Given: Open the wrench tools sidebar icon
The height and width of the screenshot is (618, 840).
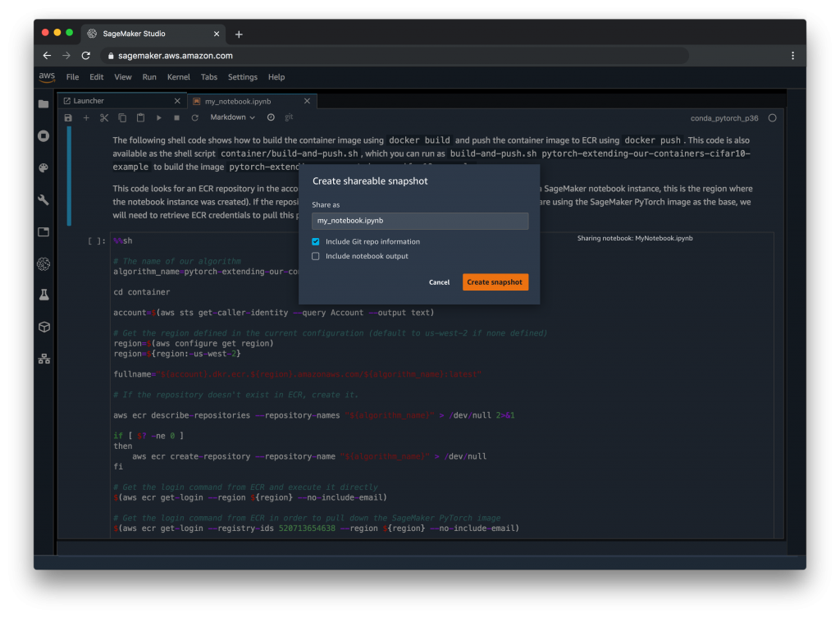Looking at the screenshot, I should pyautogui.click(x=44, y=200).
